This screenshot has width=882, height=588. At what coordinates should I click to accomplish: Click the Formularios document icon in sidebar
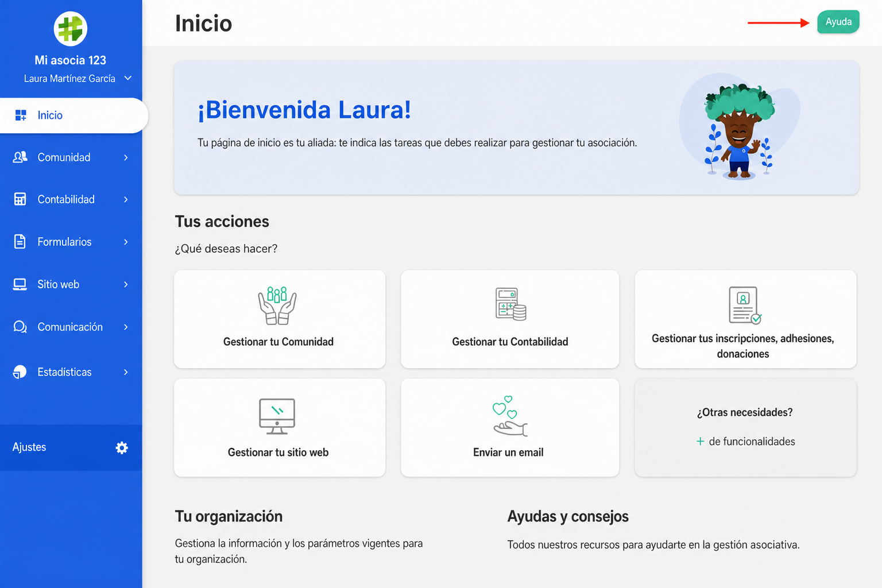click(20, 242)
